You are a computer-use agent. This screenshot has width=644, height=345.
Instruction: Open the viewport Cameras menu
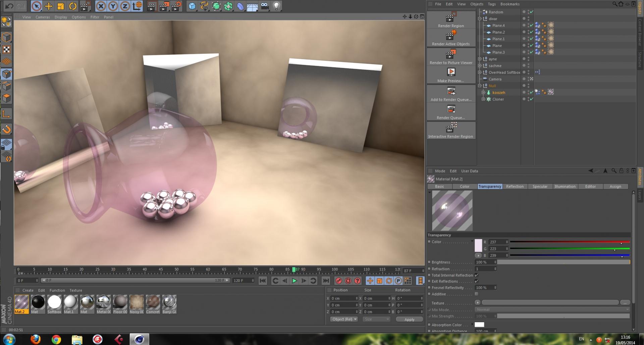43,17
